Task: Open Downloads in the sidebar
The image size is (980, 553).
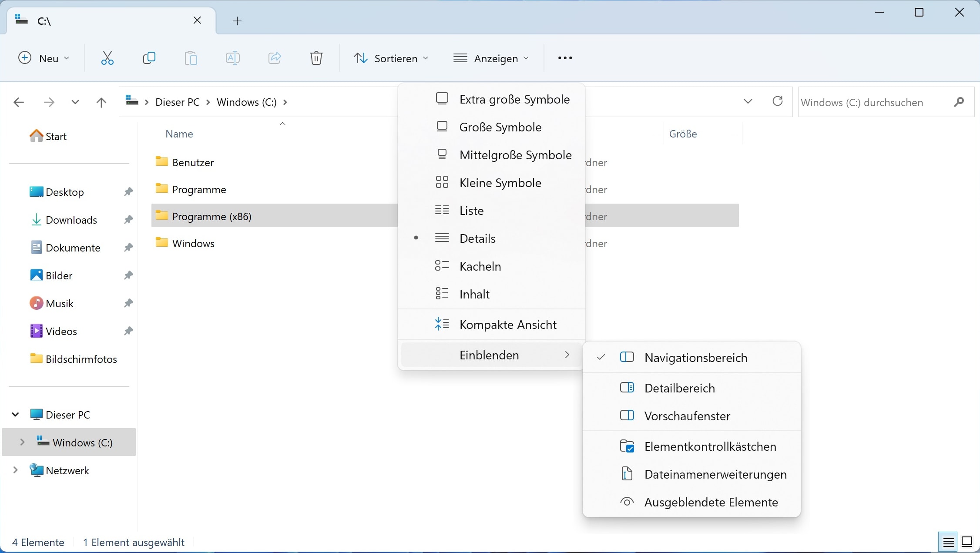Action: click(71, 220)
